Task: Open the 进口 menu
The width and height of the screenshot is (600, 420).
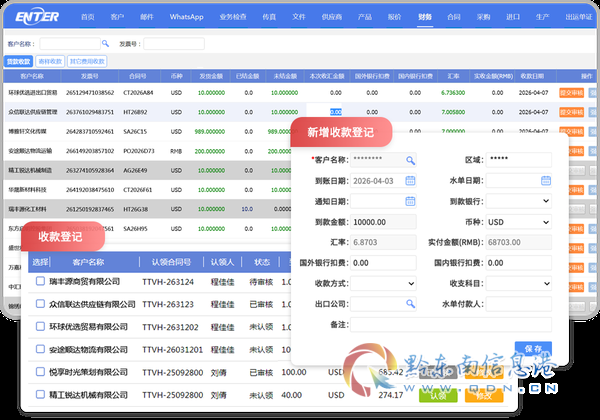Action: (513, 17)
